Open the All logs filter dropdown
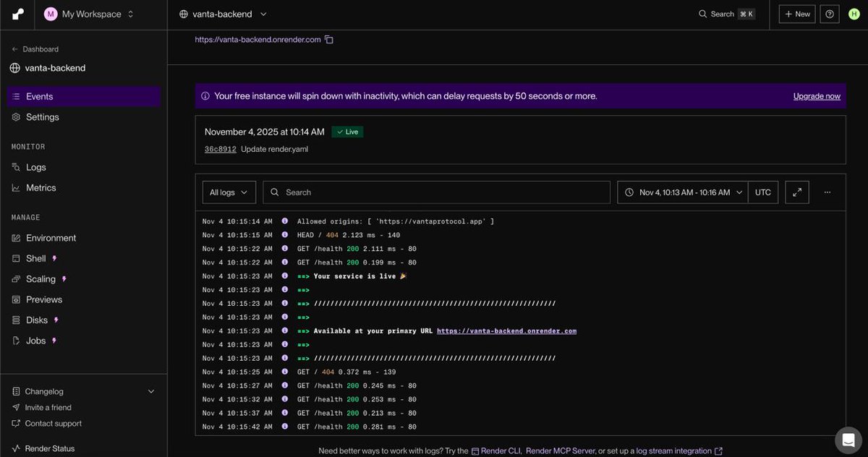Screen dimensions: 868x457 coord(229,192)
